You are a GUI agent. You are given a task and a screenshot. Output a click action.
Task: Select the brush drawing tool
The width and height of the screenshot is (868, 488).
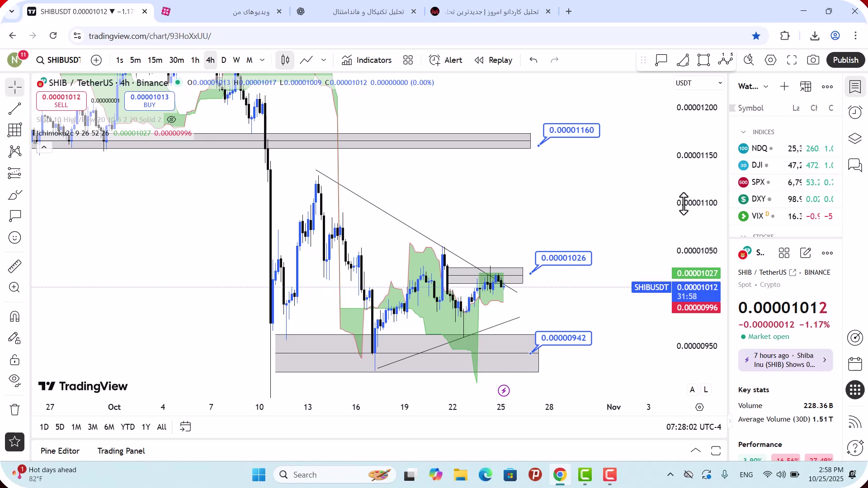click(x=15, y=195)
